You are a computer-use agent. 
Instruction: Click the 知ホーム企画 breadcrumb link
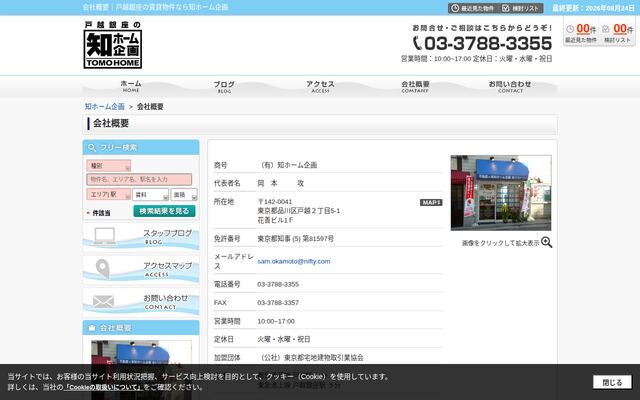click(104, 107)
